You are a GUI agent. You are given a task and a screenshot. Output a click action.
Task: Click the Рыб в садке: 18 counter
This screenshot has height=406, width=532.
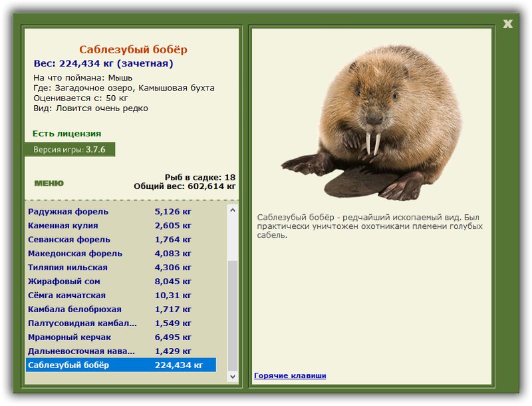[200, 177]
